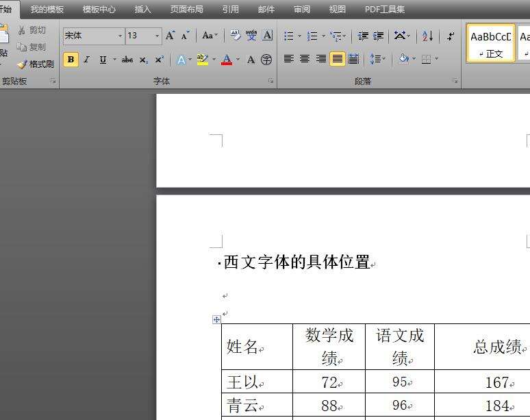Open the font size dropdown showing 13
Screen dimensions: 530x420
click(x=157, y=36)
